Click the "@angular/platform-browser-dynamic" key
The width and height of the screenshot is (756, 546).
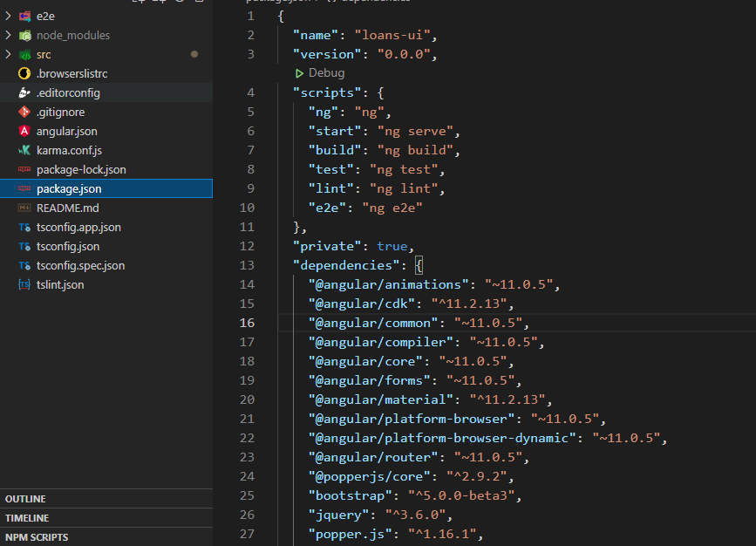click(442, 438)
